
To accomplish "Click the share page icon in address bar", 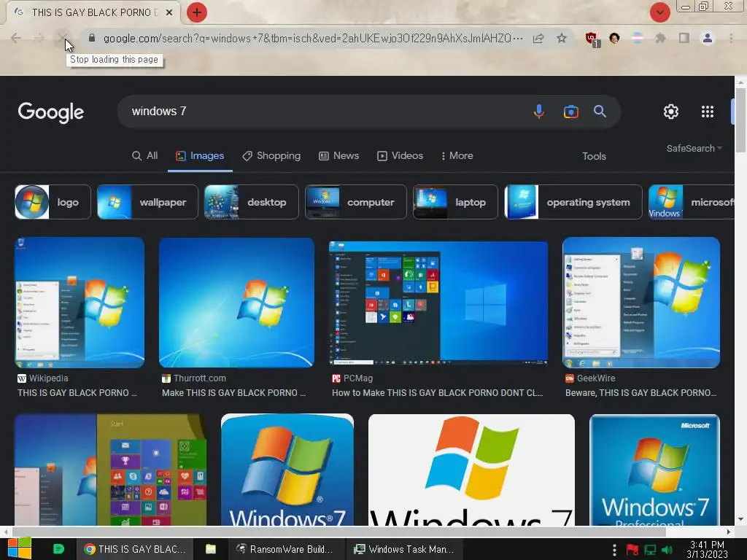I will 538,38.
